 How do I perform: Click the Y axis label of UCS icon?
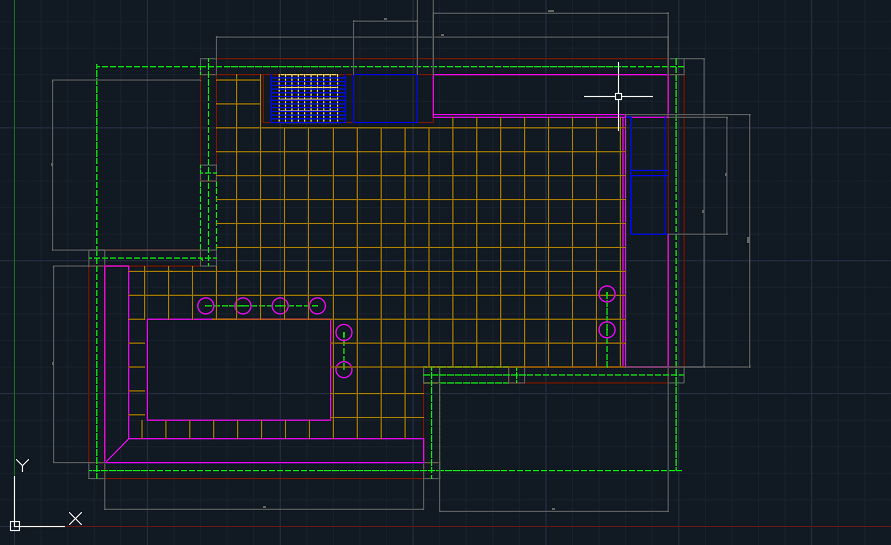coord(22,465)
